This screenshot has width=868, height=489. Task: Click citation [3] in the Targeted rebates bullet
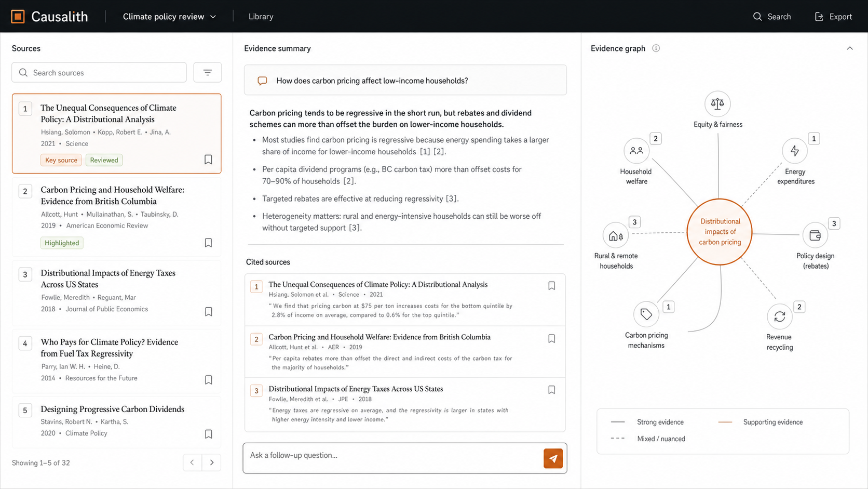(x=452, y=199)
